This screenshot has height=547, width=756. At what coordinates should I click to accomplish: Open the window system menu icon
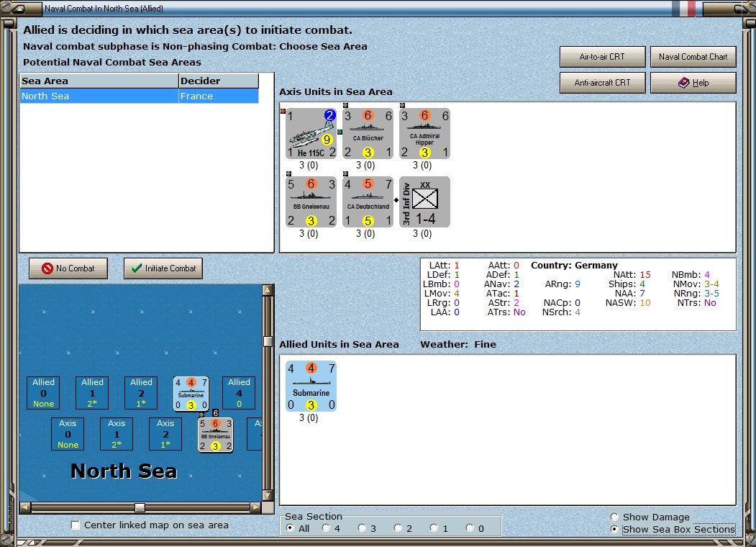coord(19,8)
